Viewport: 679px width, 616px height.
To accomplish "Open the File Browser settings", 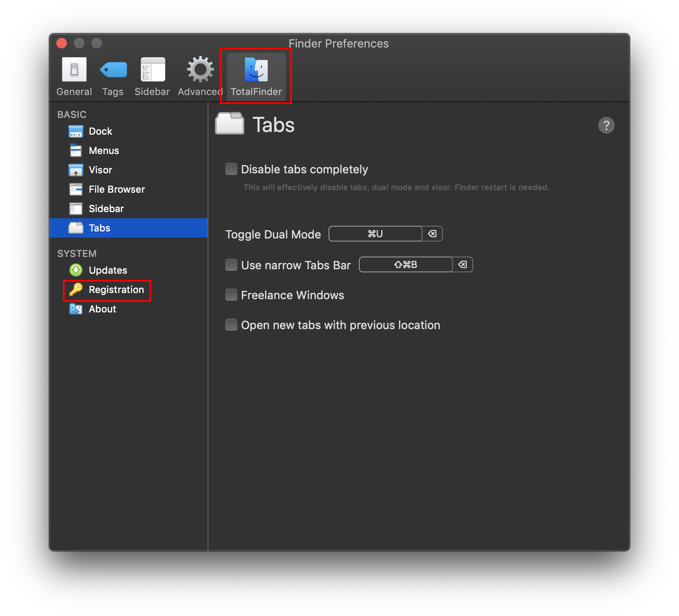I will tap(116, 189).
